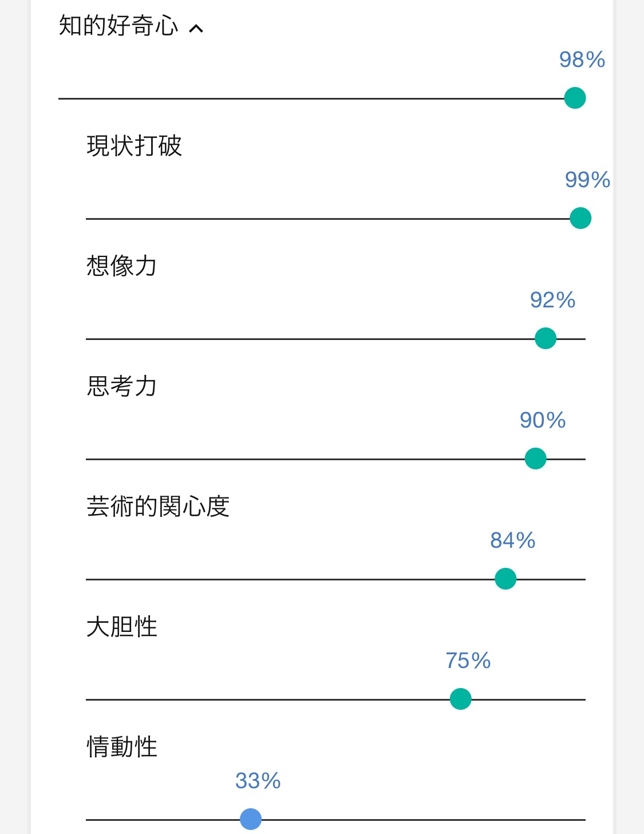This screenshot has height=834, width=644.
Task: Collapse the 知的好奇心 section chevron
Action: point(196,28)
